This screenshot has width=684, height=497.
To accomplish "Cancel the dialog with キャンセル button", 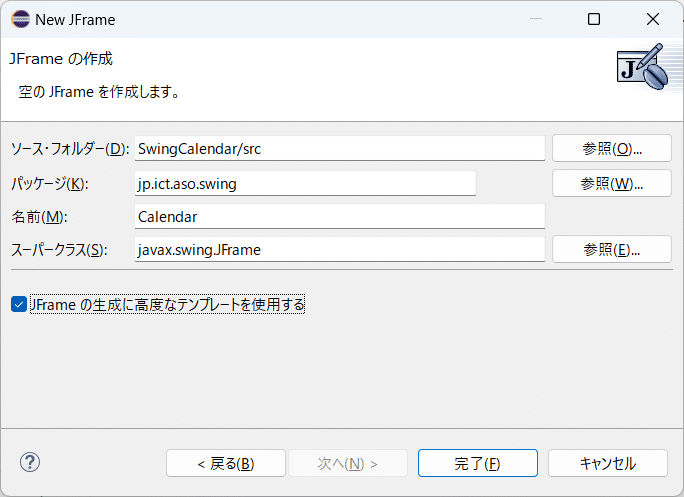I will (608, 463).
